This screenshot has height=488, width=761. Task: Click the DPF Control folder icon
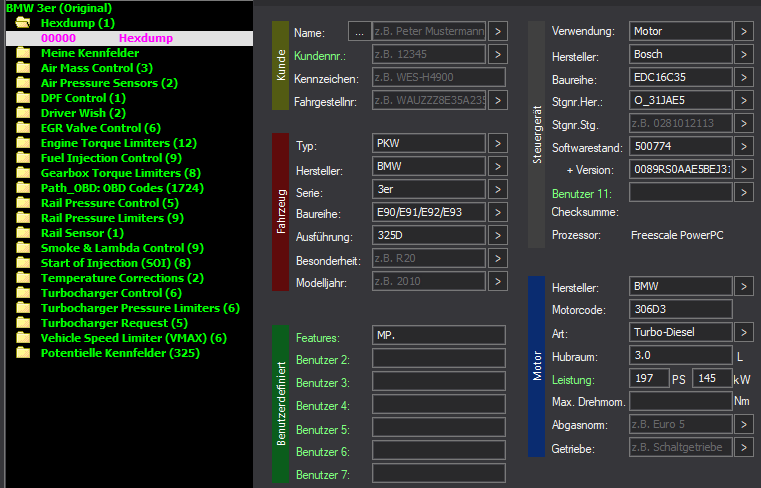[x=23, y=98]
